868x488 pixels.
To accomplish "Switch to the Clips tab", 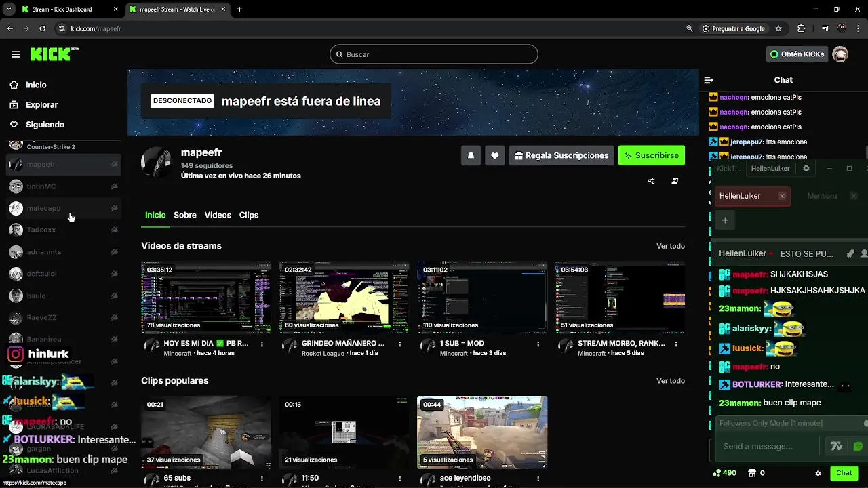I will (x=249, y=215).
